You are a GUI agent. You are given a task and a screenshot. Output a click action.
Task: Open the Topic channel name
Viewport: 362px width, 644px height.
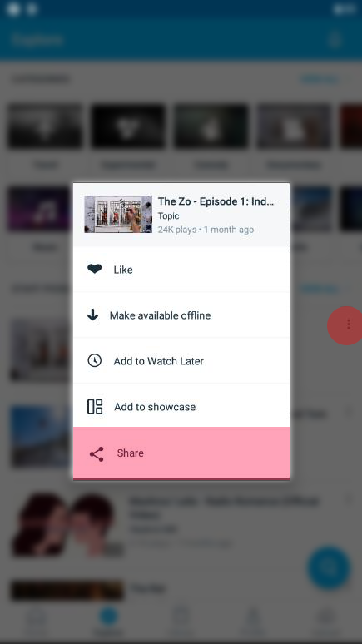(168, 216)
